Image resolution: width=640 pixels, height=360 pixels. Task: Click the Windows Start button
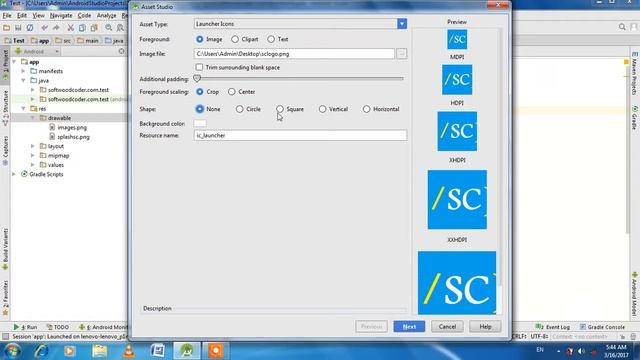(12, 351)
